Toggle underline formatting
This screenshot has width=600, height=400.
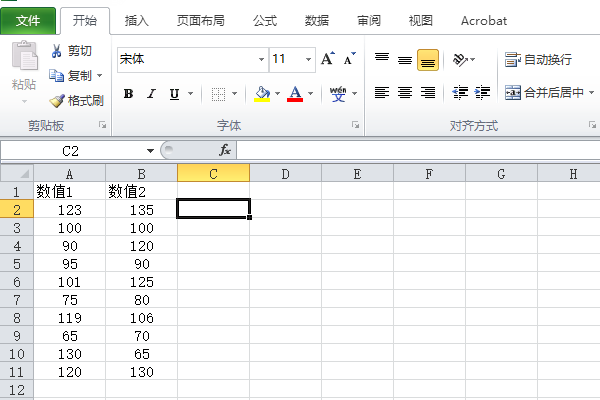click(x=174, y=93)
